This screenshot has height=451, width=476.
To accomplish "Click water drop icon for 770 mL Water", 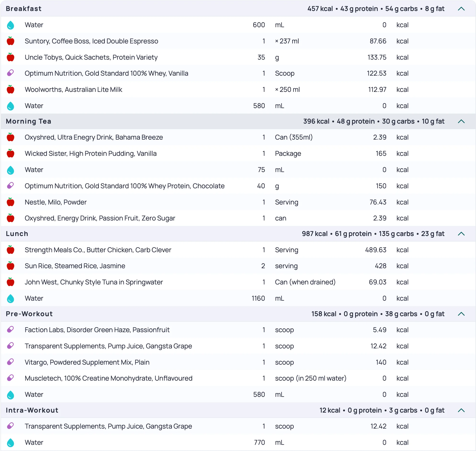I will [10, 443].
